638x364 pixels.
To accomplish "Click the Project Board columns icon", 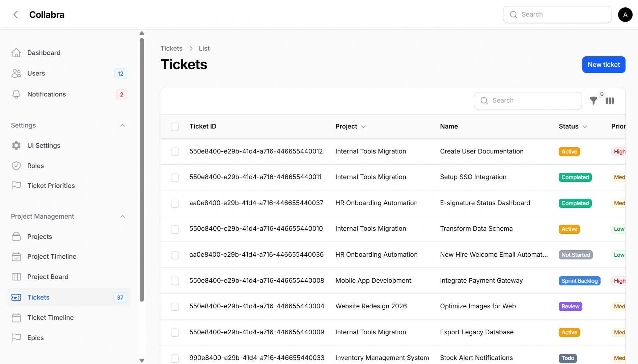I will 16,277.
